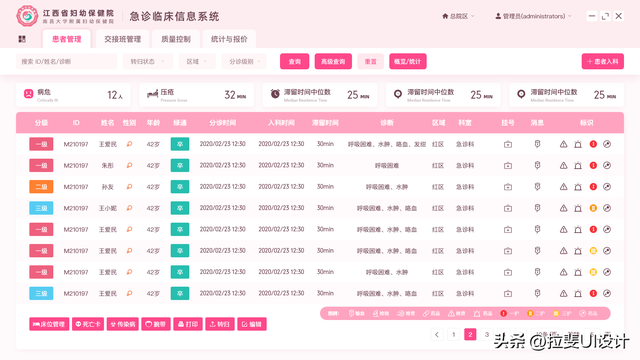Screen dimensions: 640x360
Task: Click the 消息 icon in 王小妮 row
Action: (x=537, y=208)
